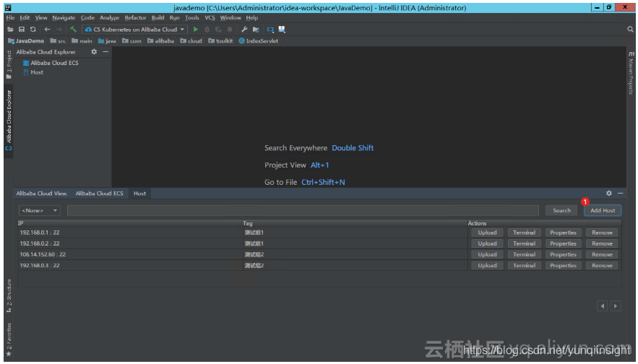Open the CS Kubernetes run configuration dropdown

point(134,30)
